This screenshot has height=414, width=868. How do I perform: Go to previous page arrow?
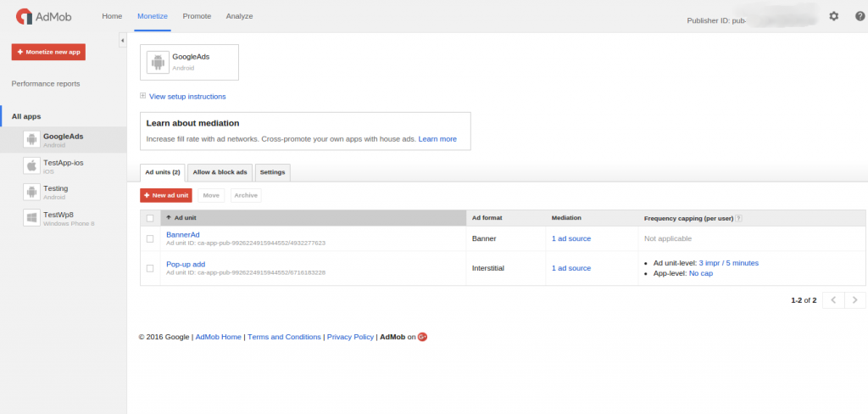click(x=833, y=300)
